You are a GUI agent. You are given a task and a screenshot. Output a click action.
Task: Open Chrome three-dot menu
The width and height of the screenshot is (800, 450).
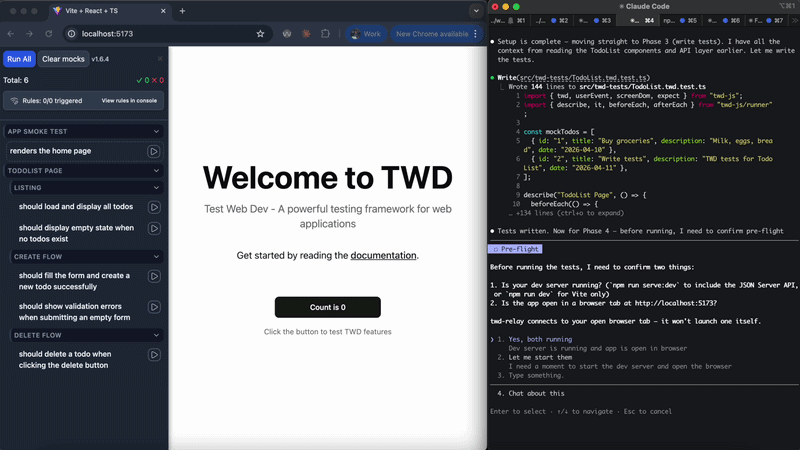coord(476,34)
